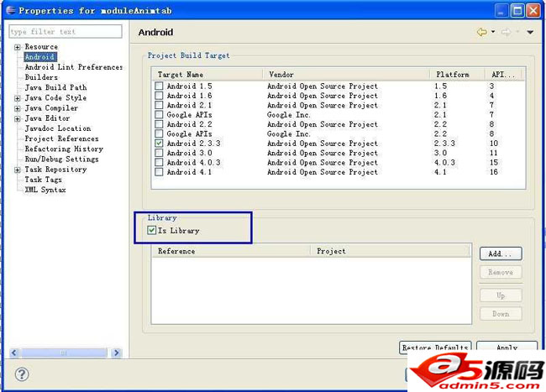
Task: Check the Android 4.1 target checkbox
Action: pos(159,172)
